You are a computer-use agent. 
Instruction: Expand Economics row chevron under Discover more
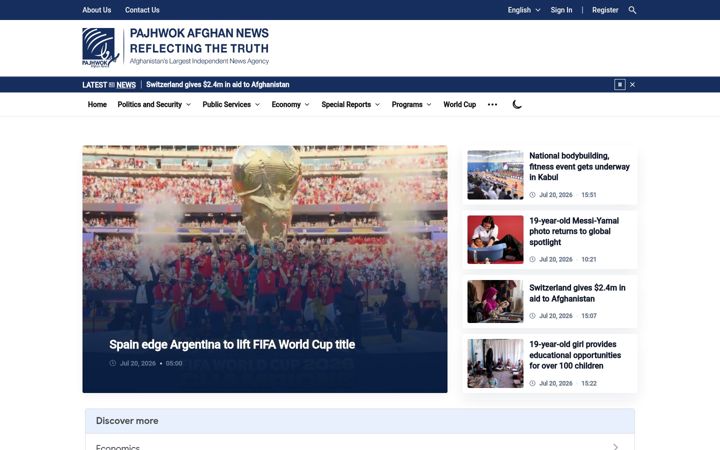click(615, 446)
